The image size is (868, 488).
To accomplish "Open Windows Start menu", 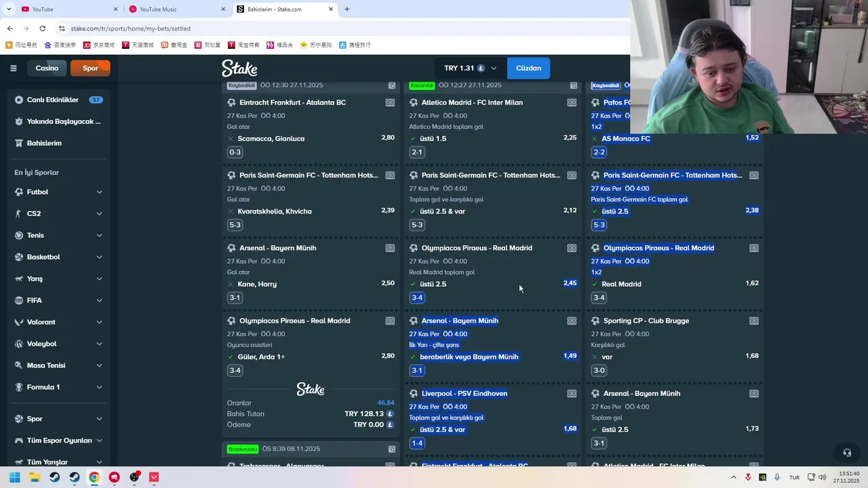I will pyautogui.click(x=14, y=477).
